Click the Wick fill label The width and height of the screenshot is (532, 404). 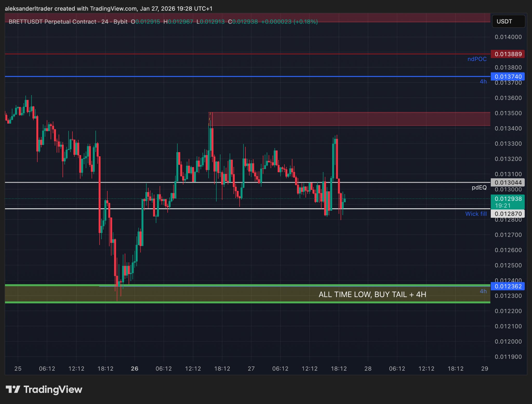(x=476, y=214)
